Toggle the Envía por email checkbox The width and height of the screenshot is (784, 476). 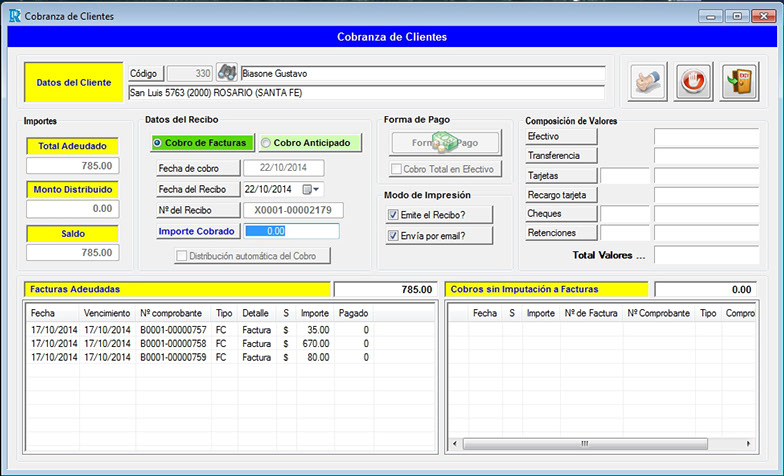392,236
